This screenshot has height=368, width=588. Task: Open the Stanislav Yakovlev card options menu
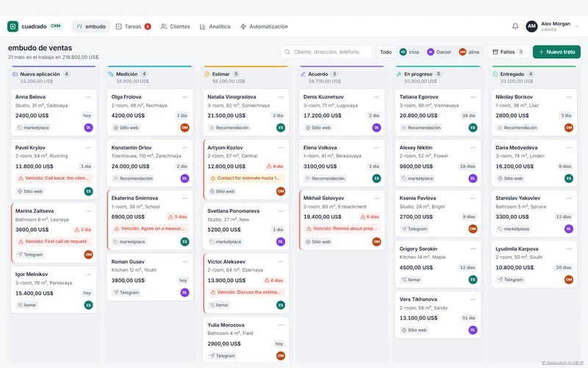569,198
